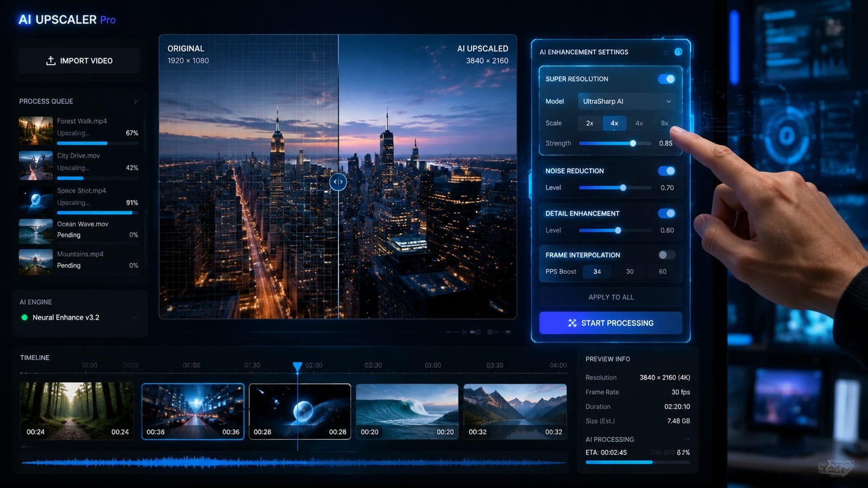The width and height of the screenshot is (868, 488).
Task: Click the "Space Shot.mp4" file name
Action: [81, 191]
